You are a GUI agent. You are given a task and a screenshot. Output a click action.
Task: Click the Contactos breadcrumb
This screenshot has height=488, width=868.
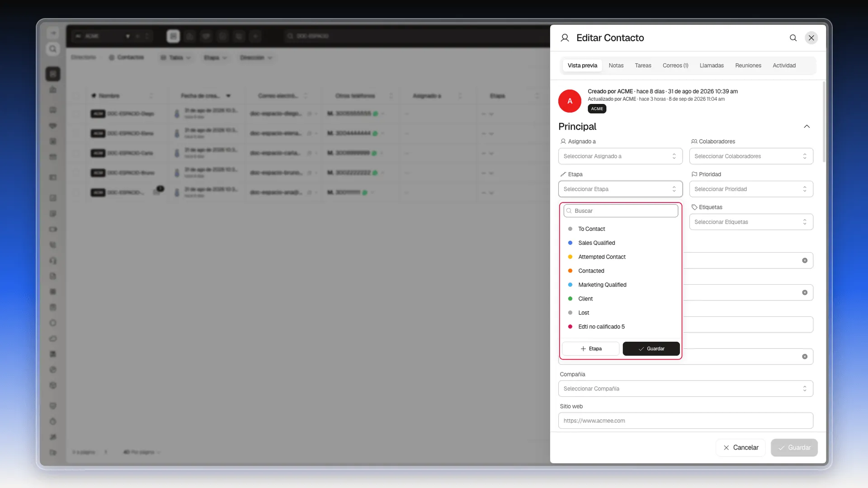(x=127, y=58)
